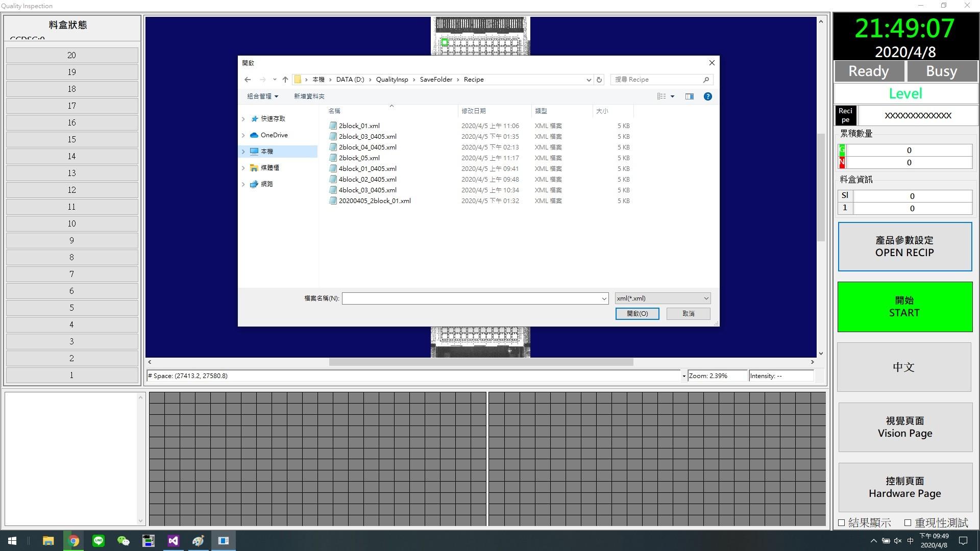Sort files by 修改日期 column header
Screen dimensions: 980x551
click(473, 111)
